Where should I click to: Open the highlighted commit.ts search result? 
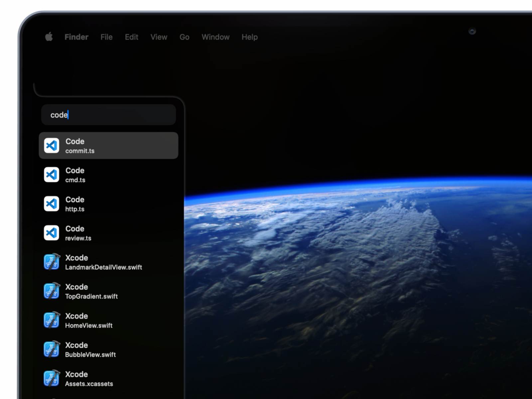click(109, 145)
